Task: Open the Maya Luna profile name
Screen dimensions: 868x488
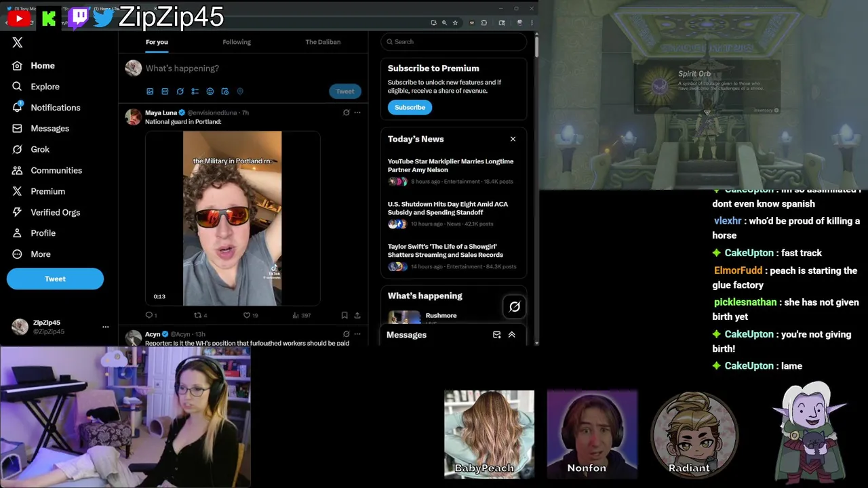Action: point(161,113)
